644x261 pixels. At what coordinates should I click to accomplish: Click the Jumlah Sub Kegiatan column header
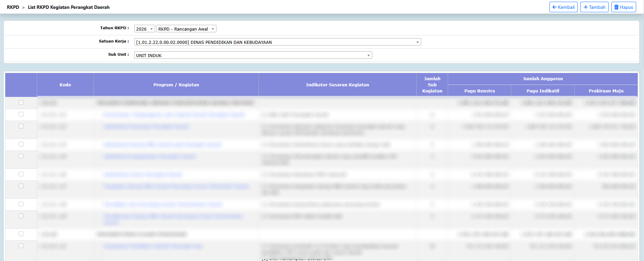432,85
